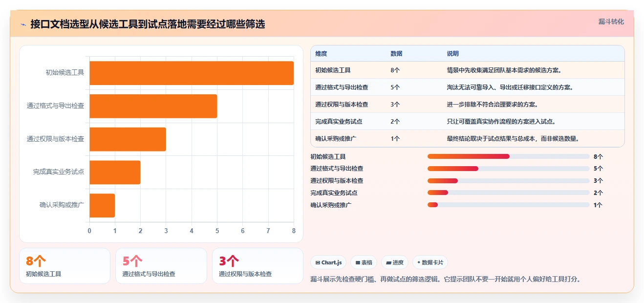The image size is (644, 303).
Task: Click the table value 5个
Action: (395, 87)
